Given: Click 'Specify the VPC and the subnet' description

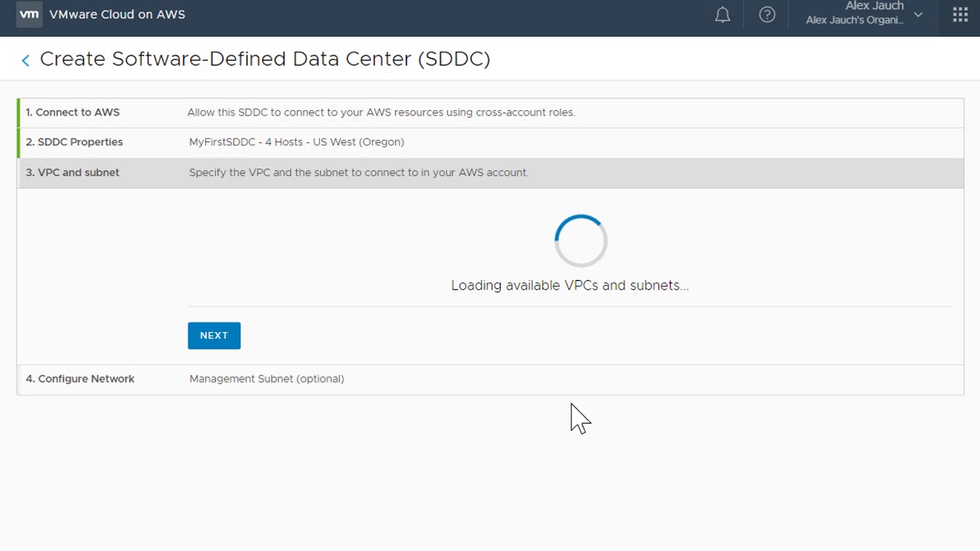Looking at the screenshot, I should [x=358, y=173].
